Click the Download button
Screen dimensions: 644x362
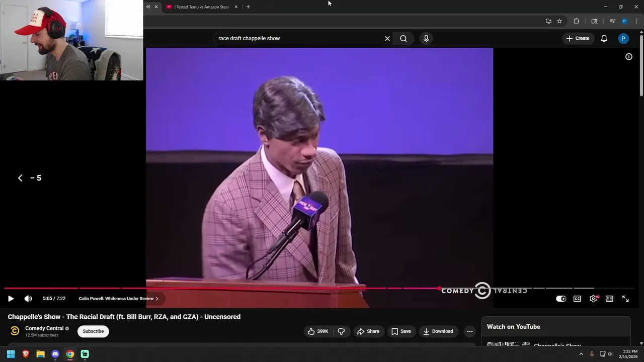(438, 331)
